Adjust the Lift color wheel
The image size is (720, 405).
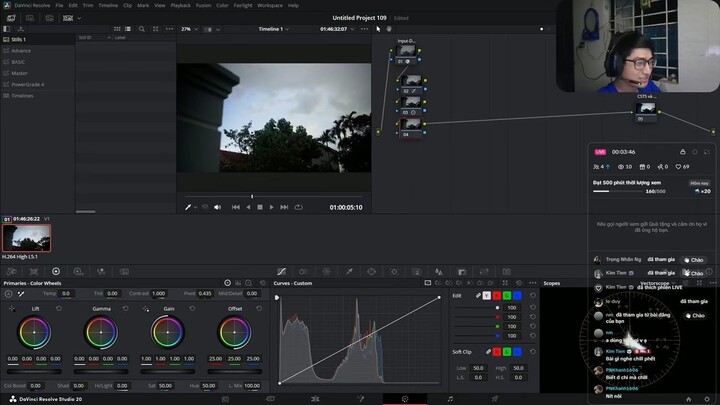(x=34, y=332)
